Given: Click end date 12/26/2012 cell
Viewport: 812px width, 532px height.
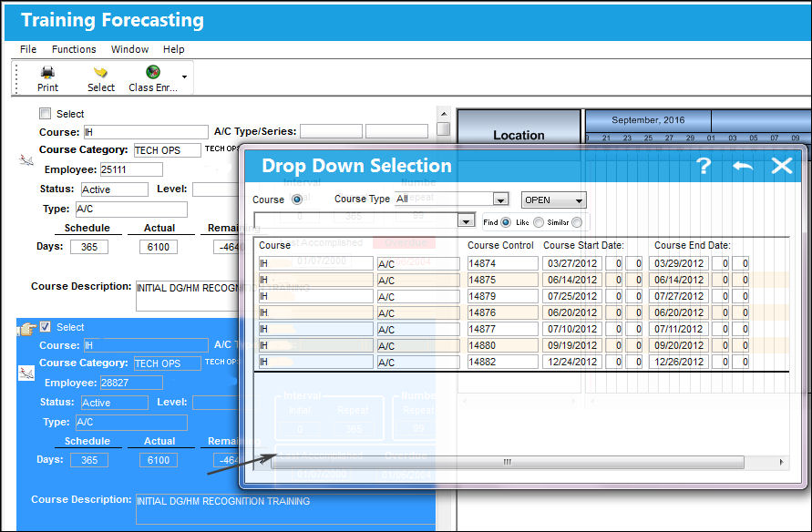Looking at the screenshot, I should point(678,362).
